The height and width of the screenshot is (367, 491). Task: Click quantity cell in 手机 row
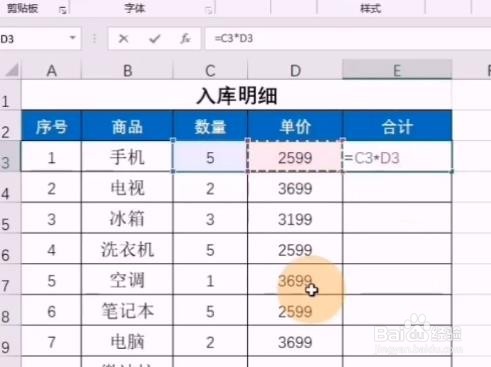click(210, 156)
